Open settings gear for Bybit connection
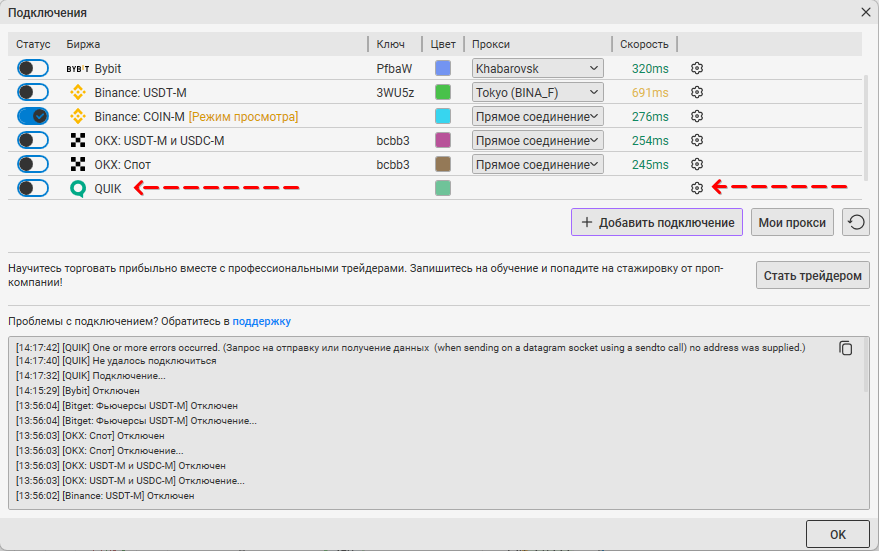Image resolution: width=879 pixels, height=551 pixels. click(697, 68)
